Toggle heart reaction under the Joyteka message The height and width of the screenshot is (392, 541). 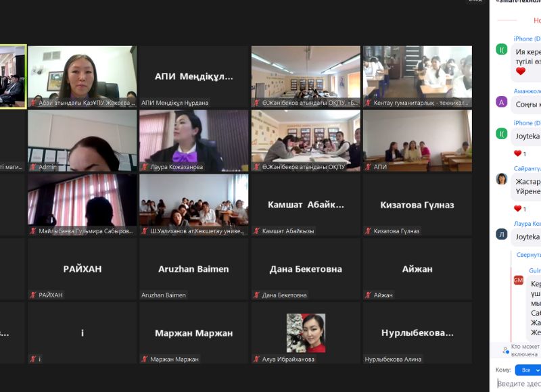[x=518, y=154]
